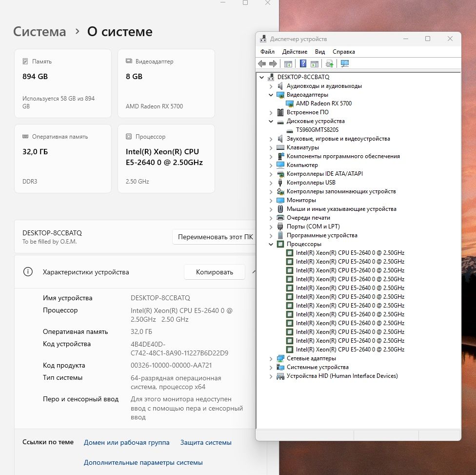Click the Процессор 2.50 GHz card
Screen dimensions: 476x475
(166, 159)
